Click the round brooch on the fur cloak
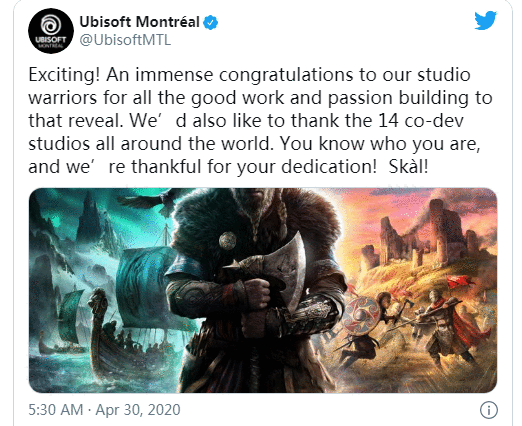 coord(228,240)
